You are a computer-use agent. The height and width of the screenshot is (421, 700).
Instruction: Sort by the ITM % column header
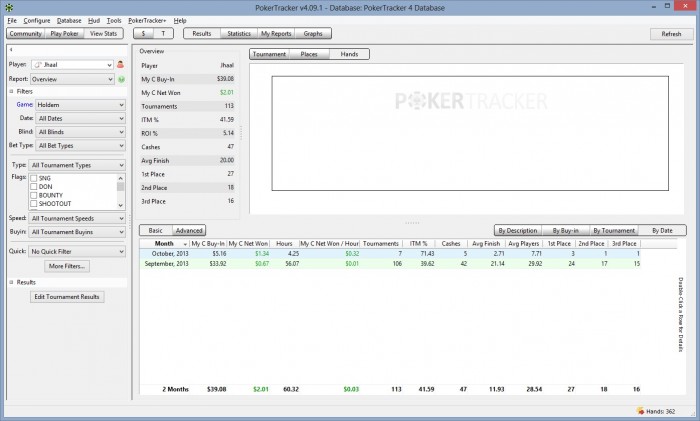click(419, 244)
